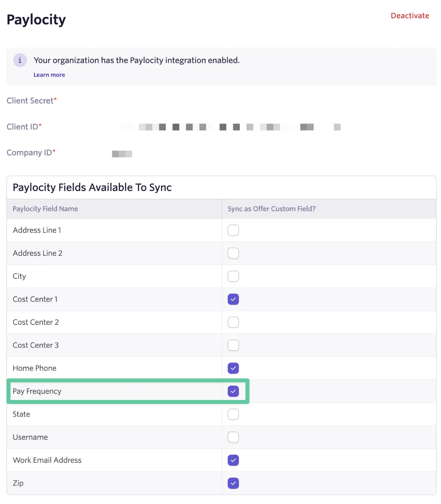Enable sync for Username field
Screen dimensions: 441x504
[233, 437]
